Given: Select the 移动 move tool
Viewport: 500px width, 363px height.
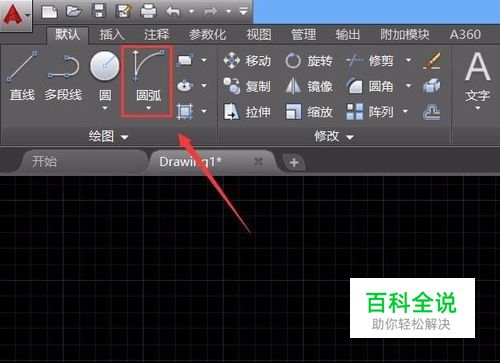Looking at the screenshot, I should point(247,61).
